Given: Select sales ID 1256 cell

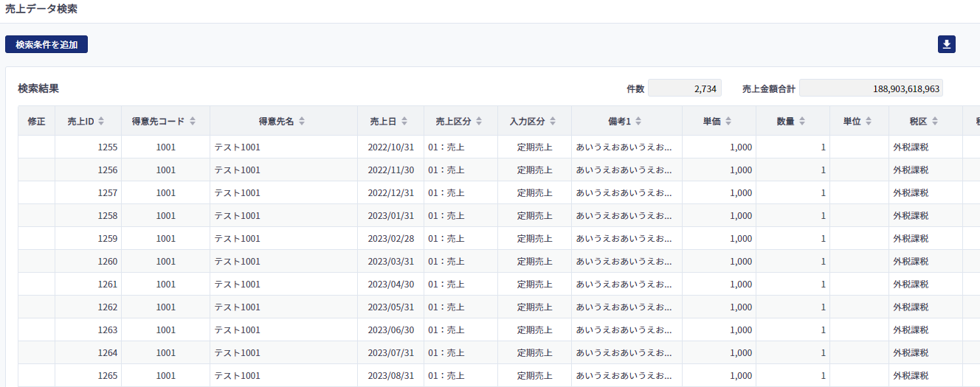Looking at the screenshot, I should tap(89, 170).
